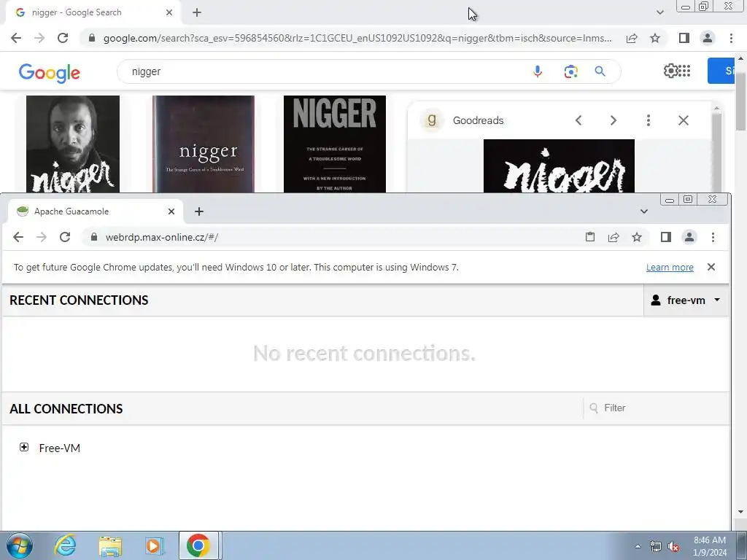Screen dimensions: 747x560
Task: Go back in the Google Search window
Action: (16, 38)
